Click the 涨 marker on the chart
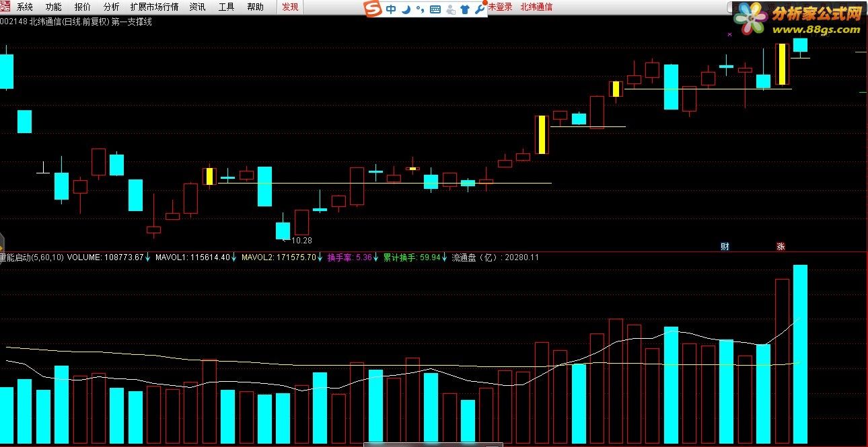Viewport: 868px width, 447px height. (x=781, y=246)
